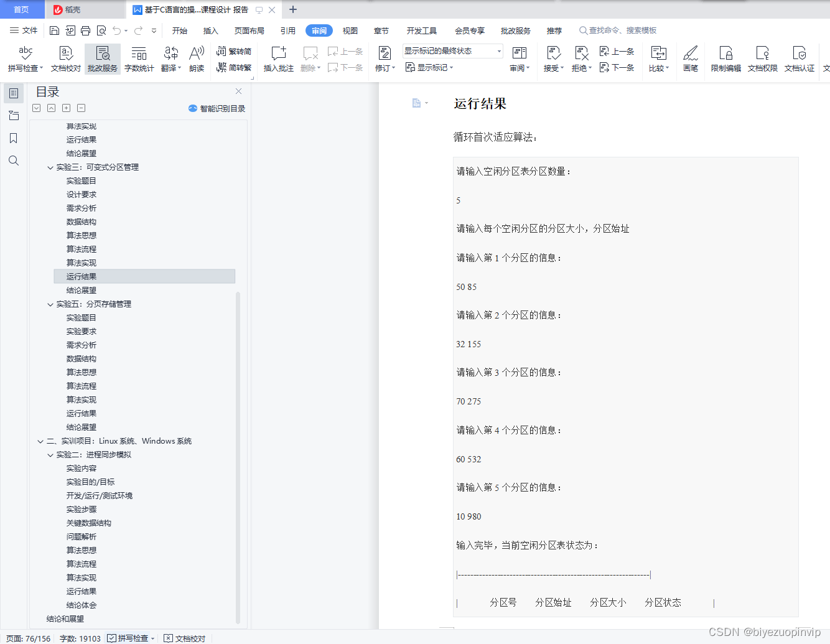Image resolution: width=830 pixels, height=644 pixels.
Task: Open 限制编辑 restrict editing
Action: click(726, 59)
